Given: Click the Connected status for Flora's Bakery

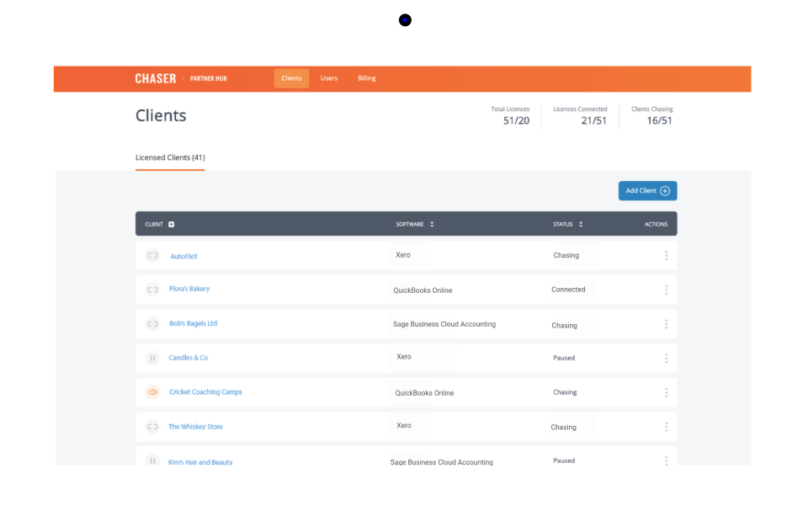Looking at the screenshot, I should (x=568, y=290).
